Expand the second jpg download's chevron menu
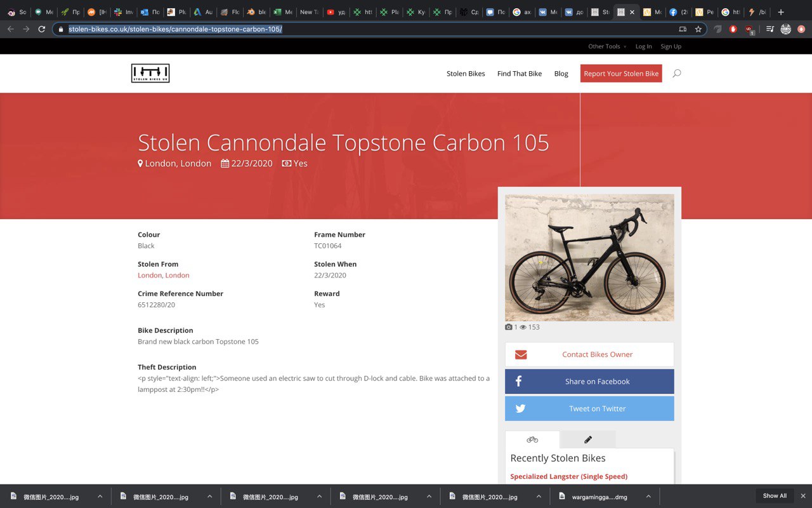 tap(209, 497)
